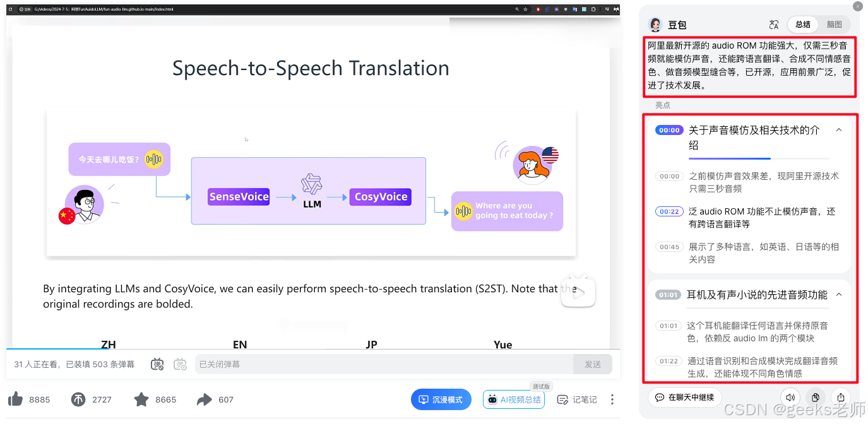Collapse the 关于声音模仿及相关技术的介绍 section

(x=839, y=130)
